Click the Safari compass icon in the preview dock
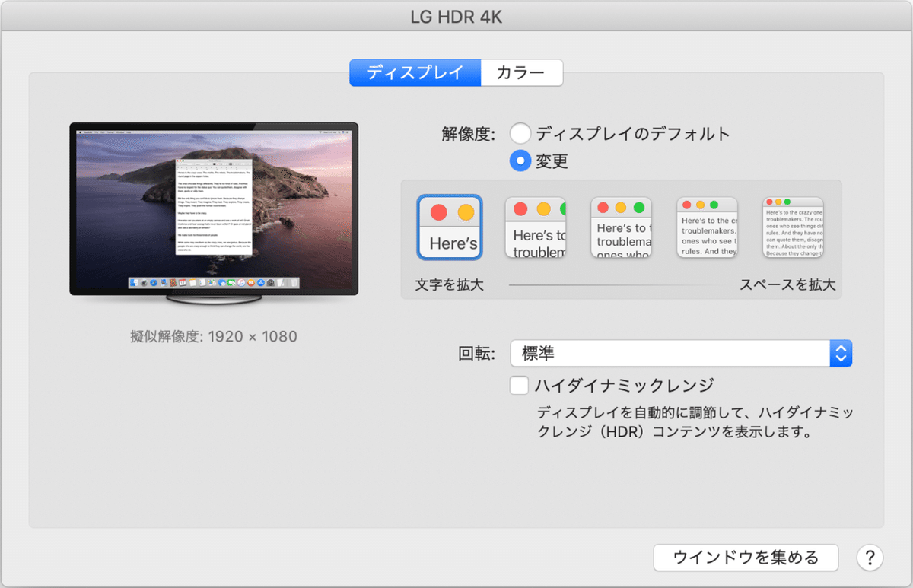Viewport: 913px width, 588px height. pos(152,282)
